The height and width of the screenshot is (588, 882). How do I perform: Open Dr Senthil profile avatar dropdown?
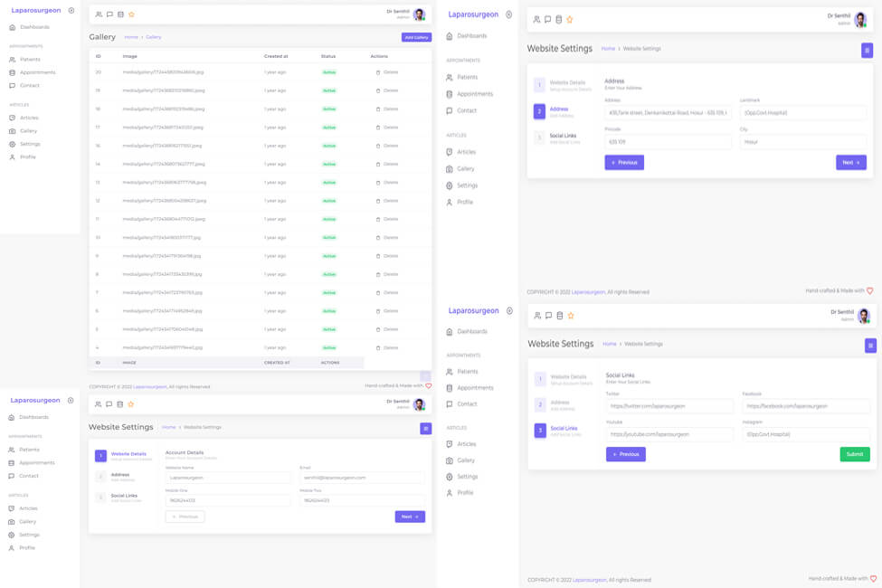[x=419, y=14]
